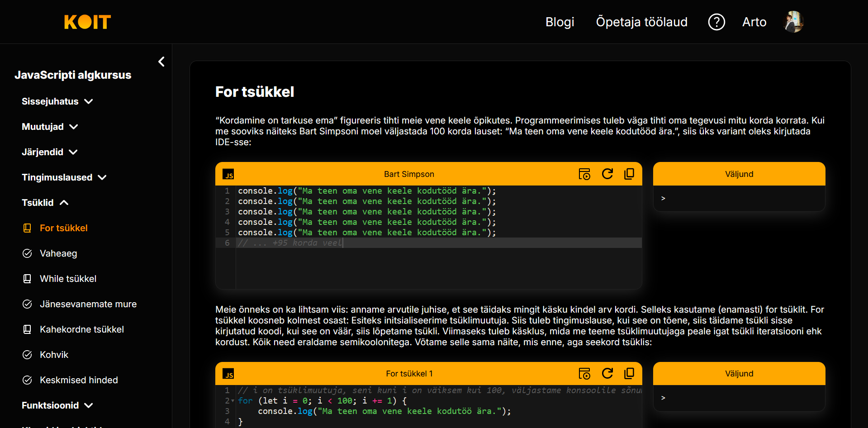Screen dimensions: 868x428
Task: Click the user profile avatar
Action: (793, 22)
